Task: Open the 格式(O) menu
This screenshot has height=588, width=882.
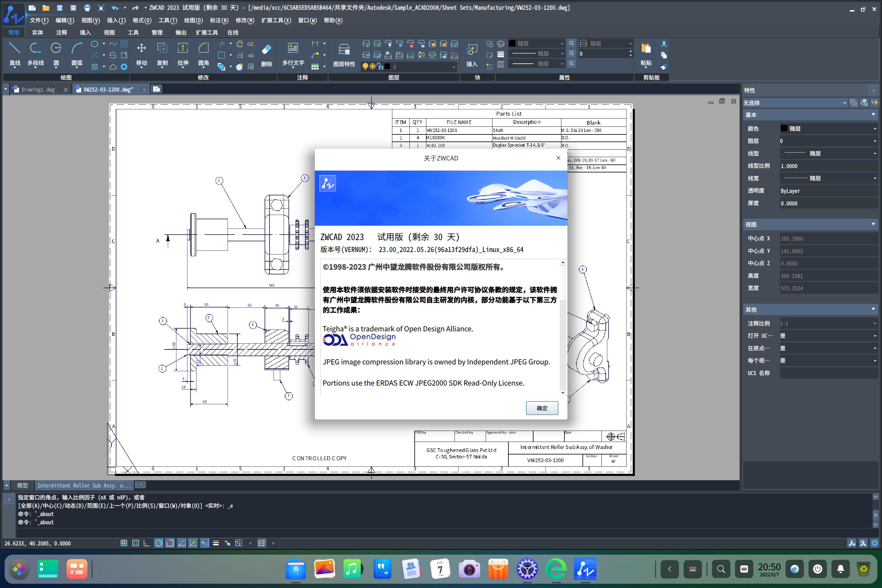Action: (142, 21)
